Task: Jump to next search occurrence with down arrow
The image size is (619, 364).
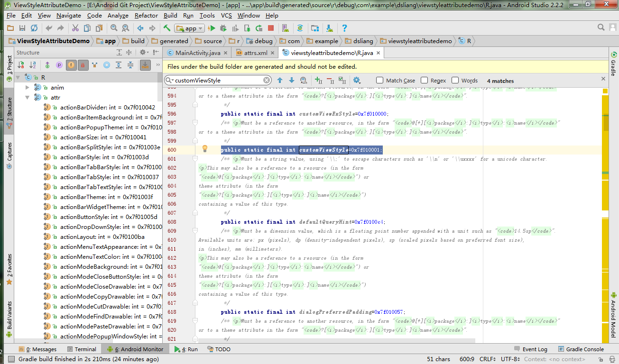Action: tap(291, 81)
